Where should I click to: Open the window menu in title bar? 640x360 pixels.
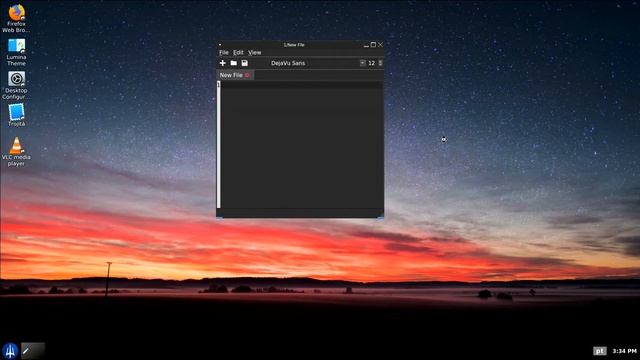pyautogui.click(x=220, y=44)
